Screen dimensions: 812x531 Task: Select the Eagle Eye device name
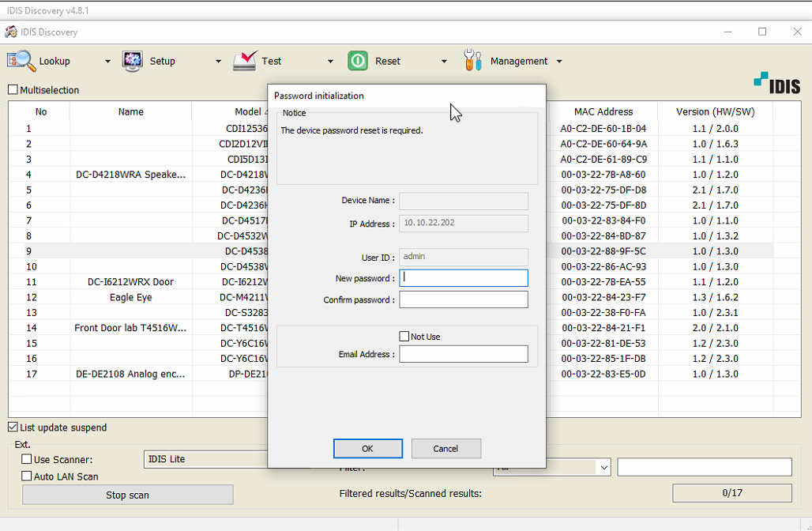[x=130, y=297]
